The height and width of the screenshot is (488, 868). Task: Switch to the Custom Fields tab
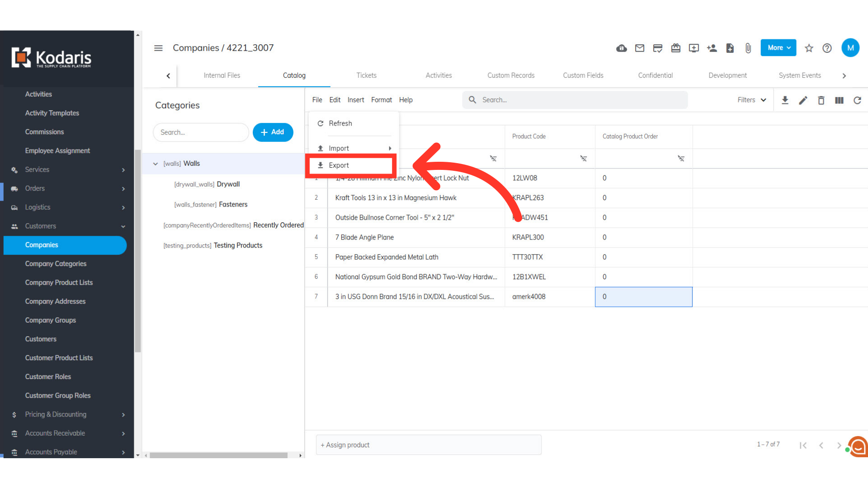(x=583, y=75)
